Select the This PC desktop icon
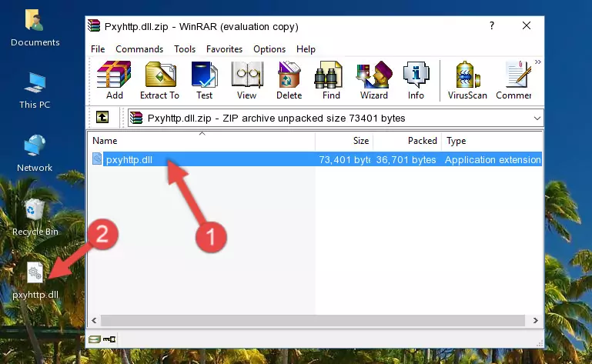592x364 pixels. (x=35, y=91)
